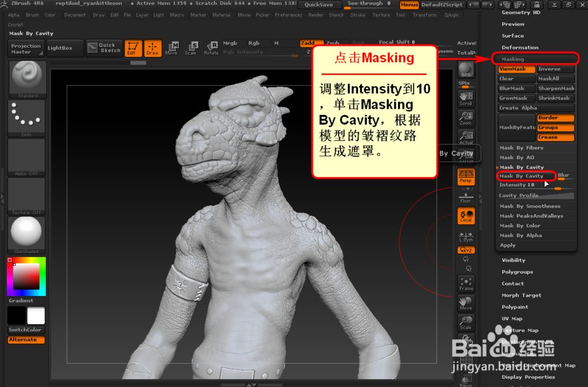Open the Zplugin menu
Screen dimensions: 588x387
coord(451,15)
